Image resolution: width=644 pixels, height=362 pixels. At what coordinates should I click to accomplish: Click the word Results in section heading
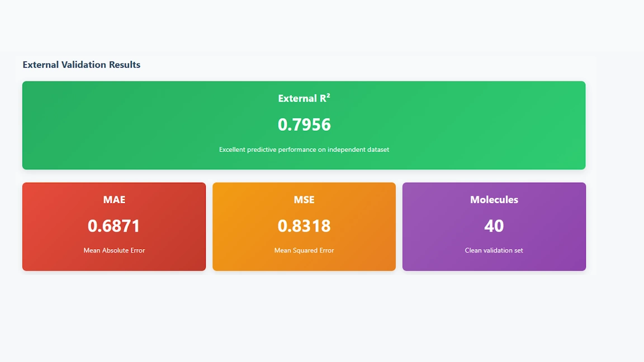click(x=125, y=65)
